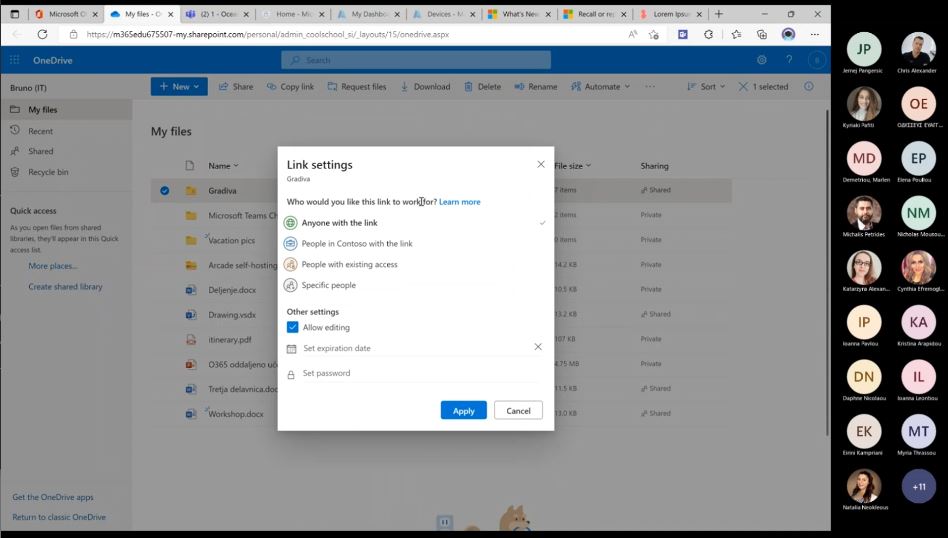Open Recycle bin in left sidebar

[x=48, y=172]
